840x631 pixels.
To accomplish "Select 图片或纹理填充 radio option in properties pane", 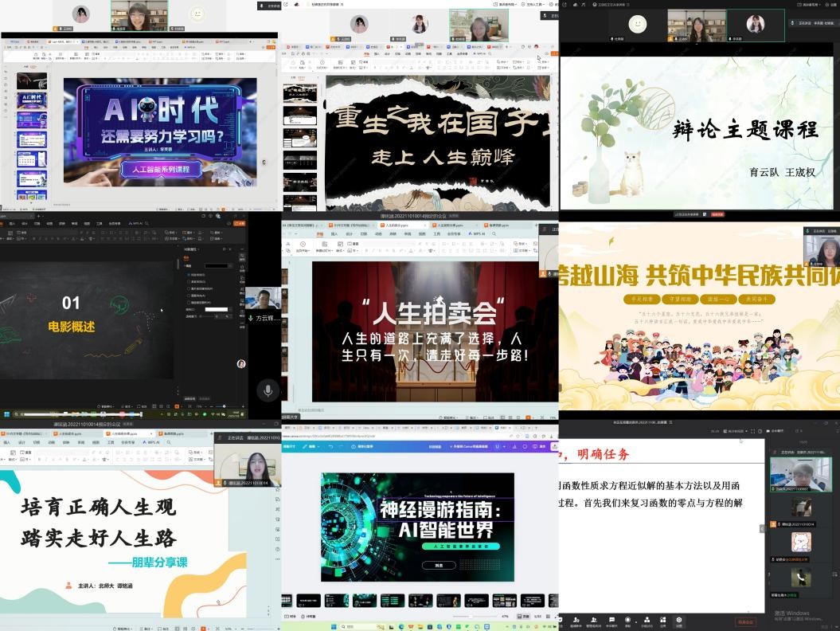I will 188,288.
